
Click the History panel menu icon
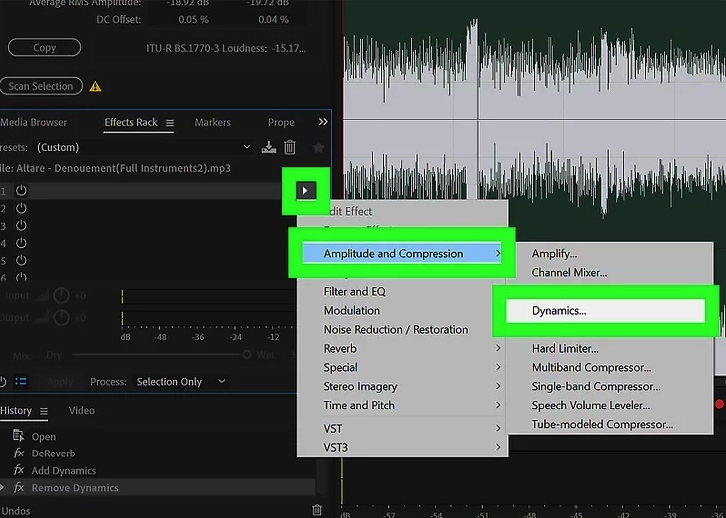point(44,411)
